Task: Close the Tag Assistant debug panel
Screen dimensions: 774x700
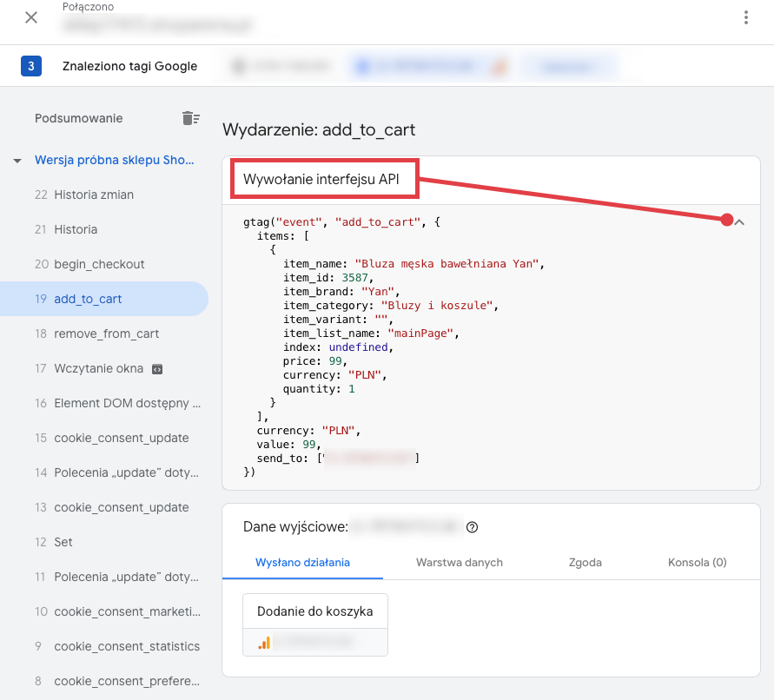Action: pos(31,17)
